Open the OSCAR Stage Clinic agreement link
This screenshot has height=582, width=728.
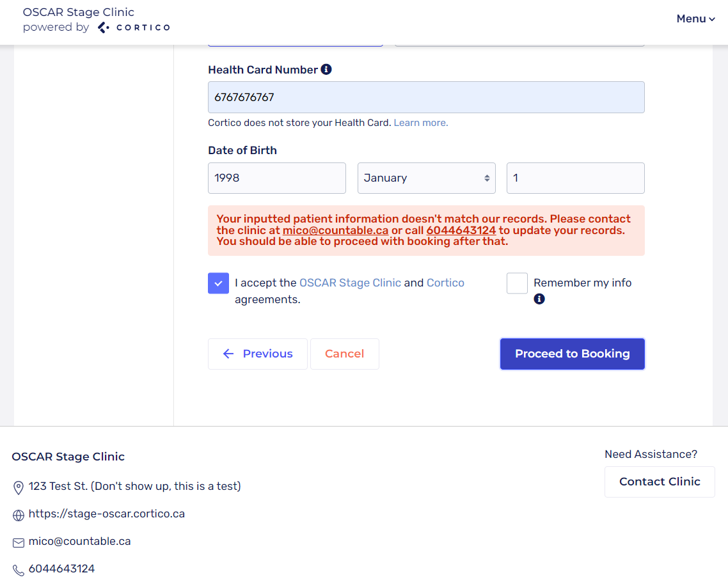[x=350, y=283]
